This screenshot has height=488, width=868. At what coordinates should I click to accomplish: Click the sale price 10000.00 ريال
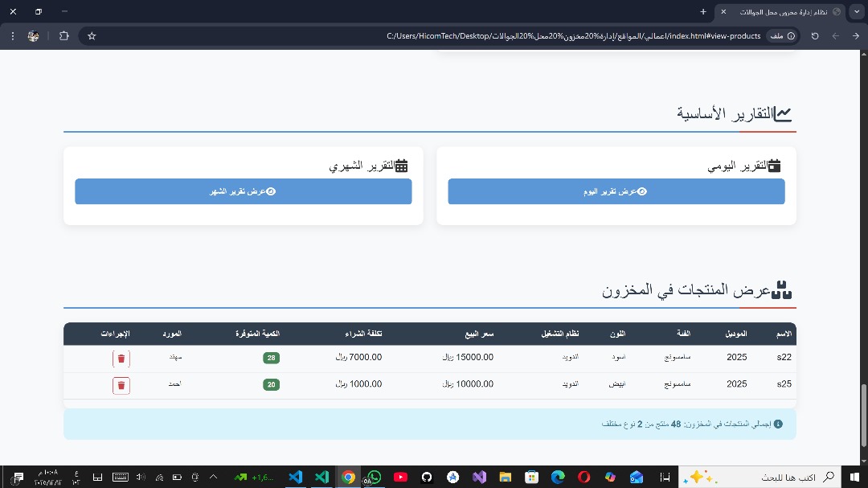coord(468,383)
